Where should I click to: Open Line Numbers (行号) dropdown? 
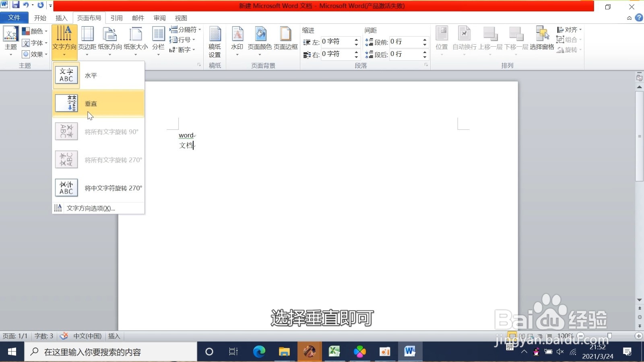pyautogui.click(x=182, y=40)
